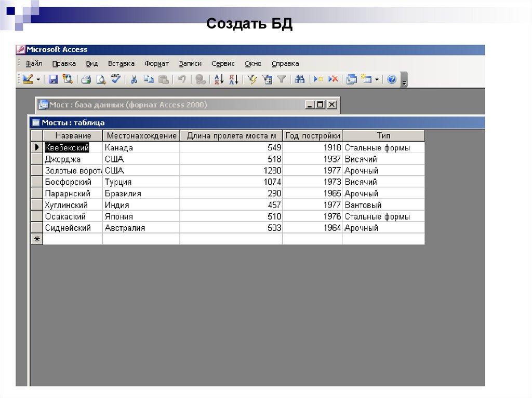532x398 pixels.
Task: Open the Сервис menu
Action: [x=223, y=63]
